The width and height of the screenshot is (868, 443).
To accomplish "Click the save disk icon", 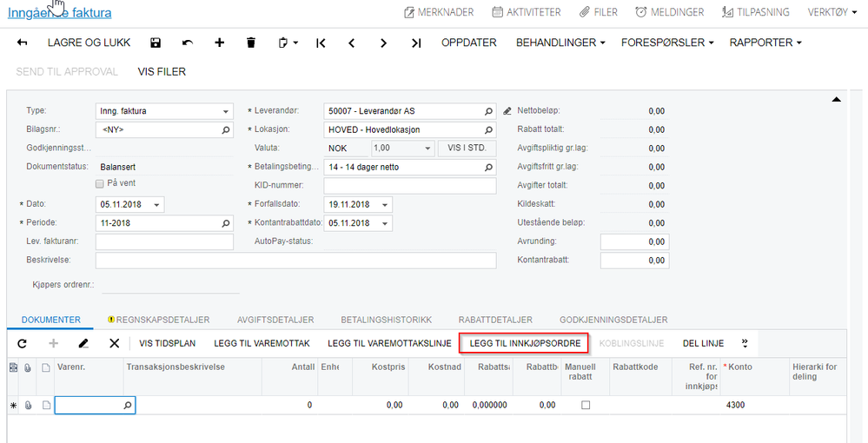I will click(x=156, y=43).
